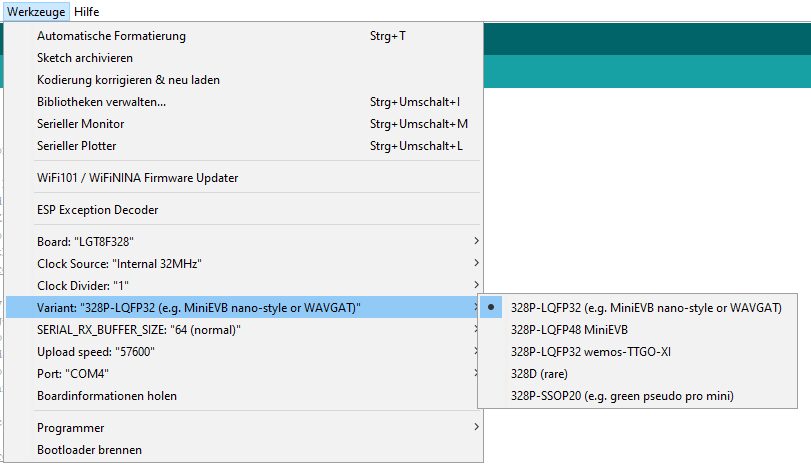Open Bibliotheken verwalten...

click(x=244, y=102)
